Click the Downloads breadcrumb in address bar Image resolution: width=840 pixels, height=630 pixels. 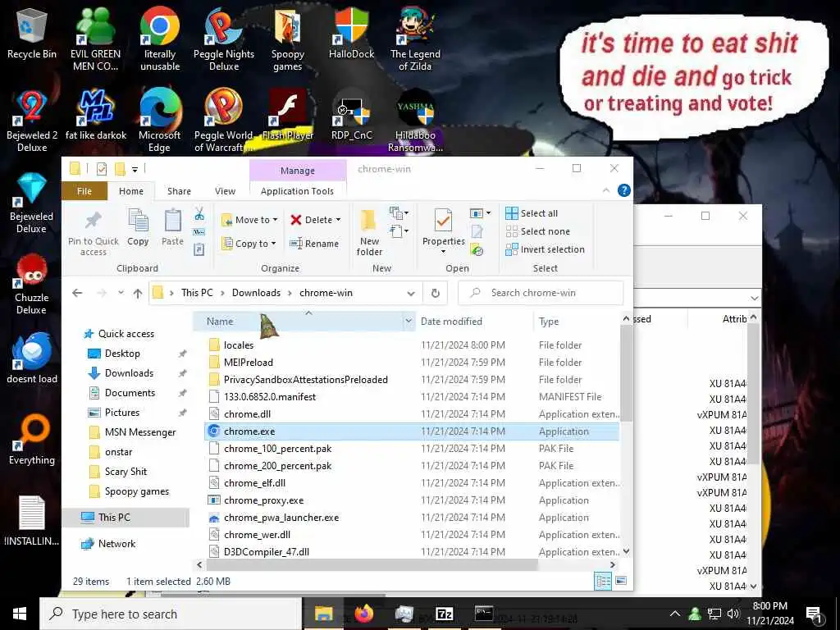pos(256,293)
